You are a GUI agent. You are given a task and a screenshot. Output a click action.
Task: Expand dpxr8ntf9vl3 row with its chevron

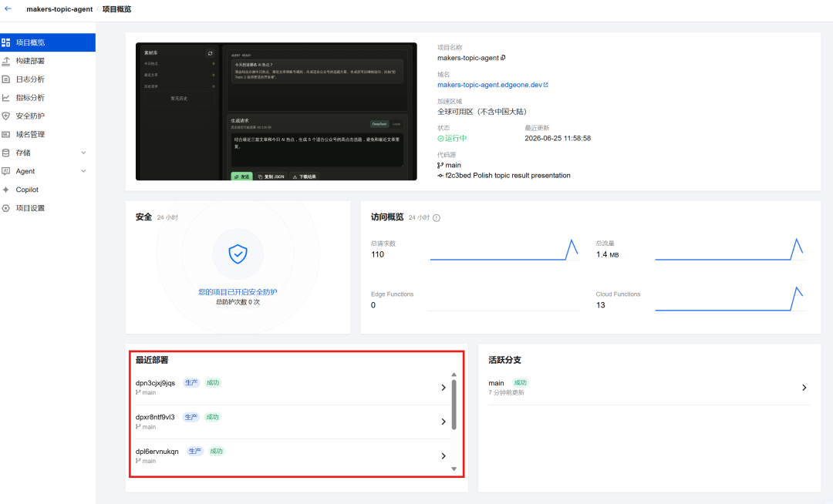coord(443,422)
